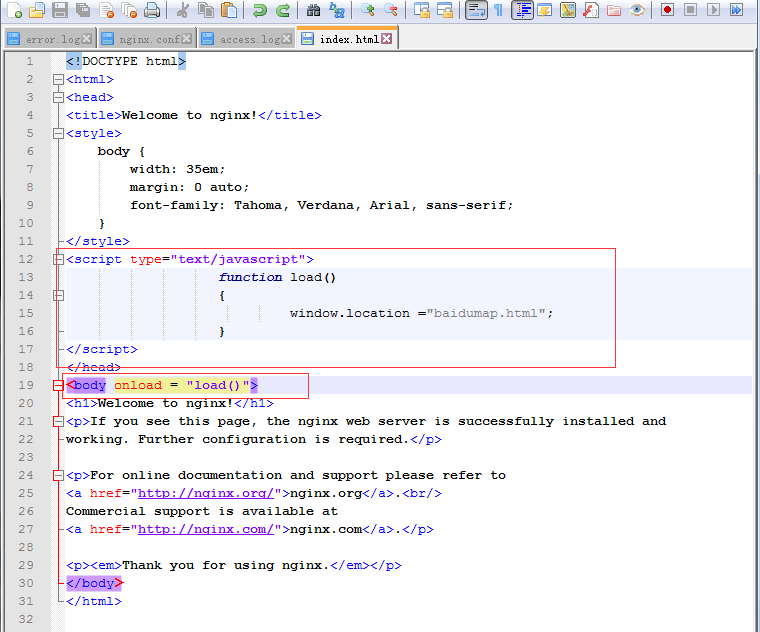The width and height of the screenshot is (760, 632).
Task: Click the closing </html> tag
Action: (94, 601)
